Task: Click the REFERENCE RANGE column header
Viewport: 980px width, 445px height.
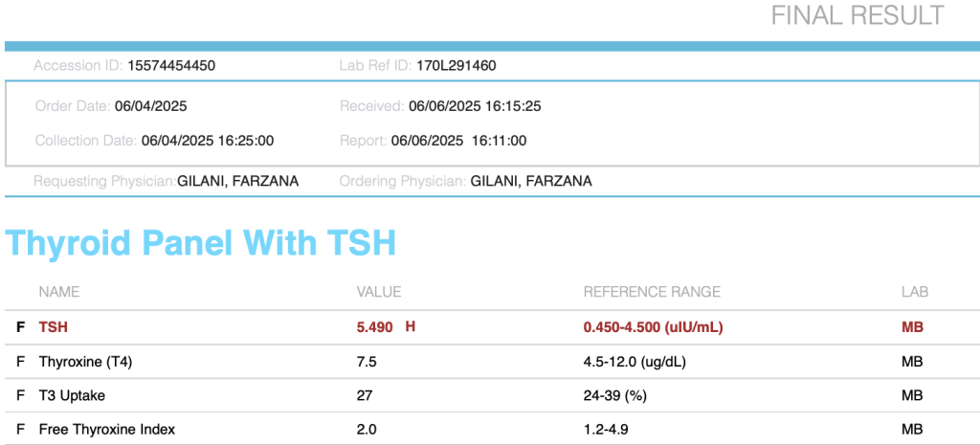Action: [652, 292]
